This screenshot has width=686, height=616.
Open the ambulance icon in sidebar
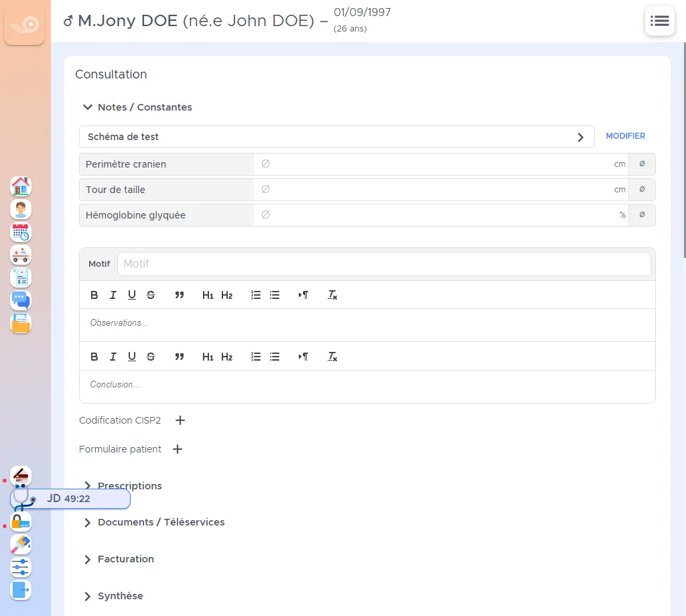click(21, 255)
